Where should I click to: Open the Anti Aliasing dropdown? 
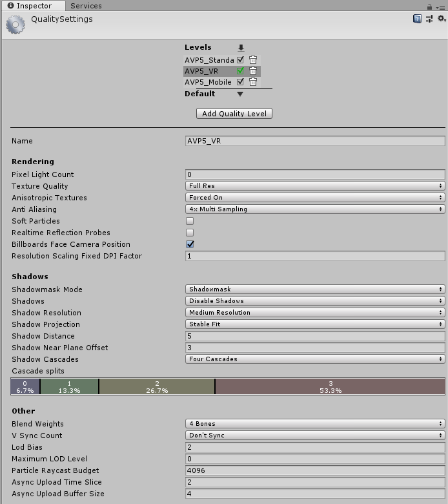coord(315,209)
